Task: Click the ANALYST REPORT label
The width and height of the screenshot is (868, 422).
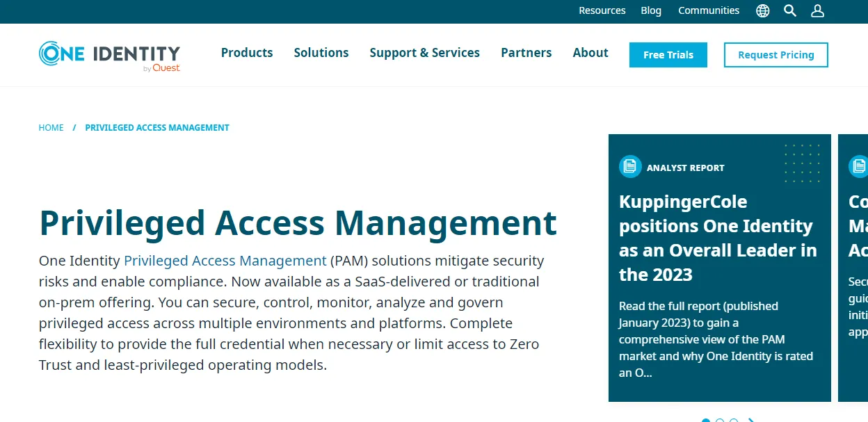Action: [685, 168]
